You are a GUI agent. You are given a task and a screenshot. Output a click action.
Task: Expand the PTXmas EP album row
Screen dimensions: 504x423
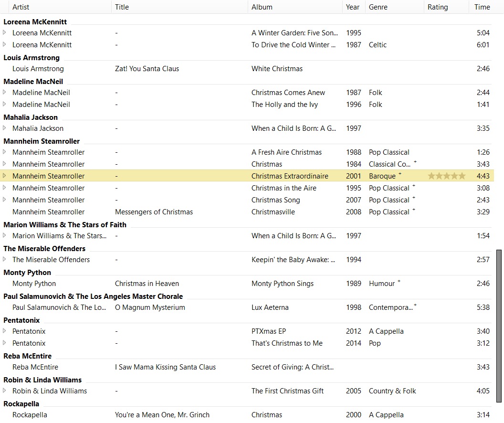tap(5, 331)
